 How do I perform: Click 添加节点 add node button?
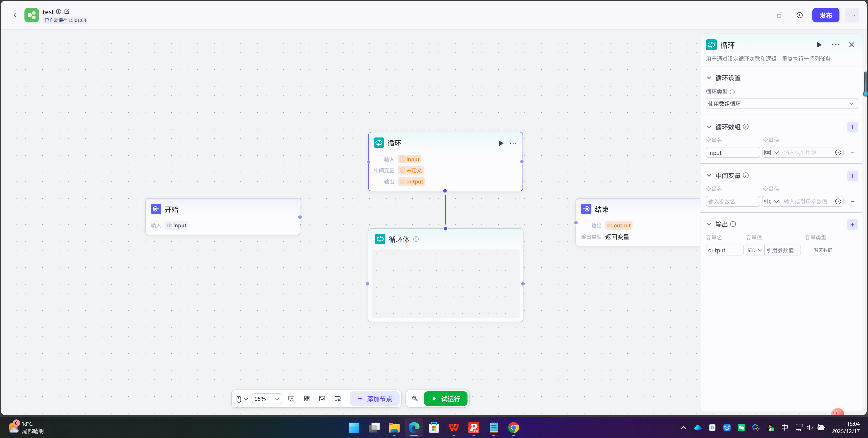(375, 399)
